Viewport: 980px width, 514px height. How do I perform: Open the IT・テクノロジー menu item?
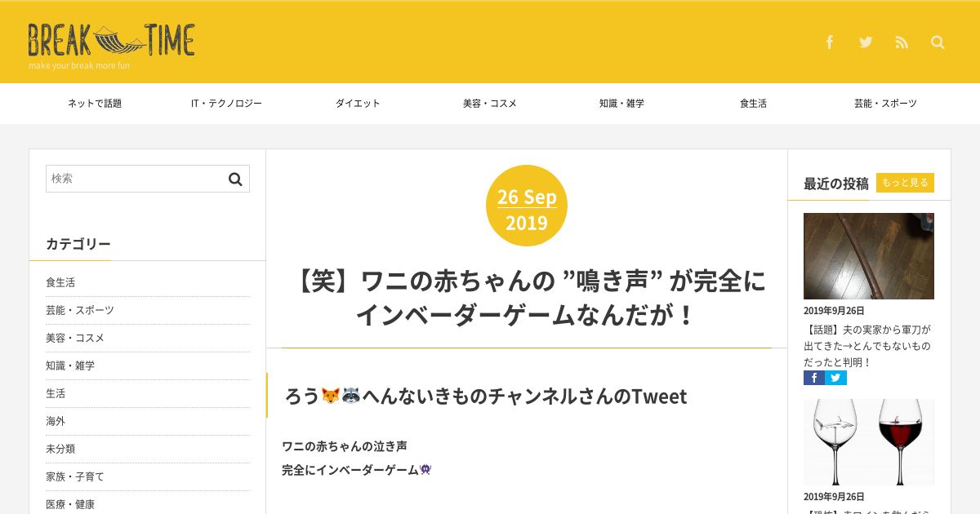tap(226, 104)
